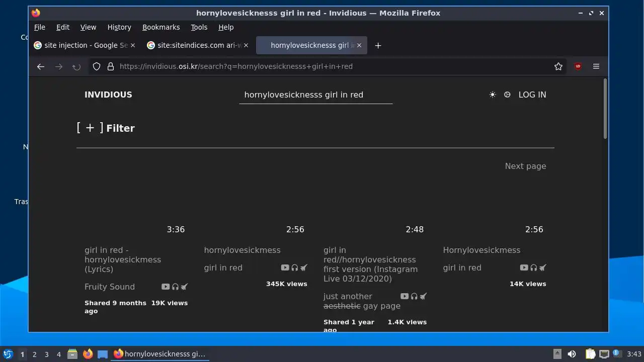Click uBlock Origin extension icon
Screen dimensions: 644x362
pyautogui.click(x=578, y=66)
